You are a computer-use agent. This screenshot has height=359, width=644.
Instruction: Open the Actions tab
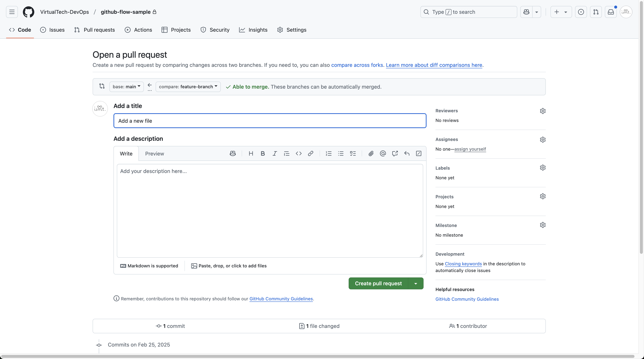pos(138,30)
